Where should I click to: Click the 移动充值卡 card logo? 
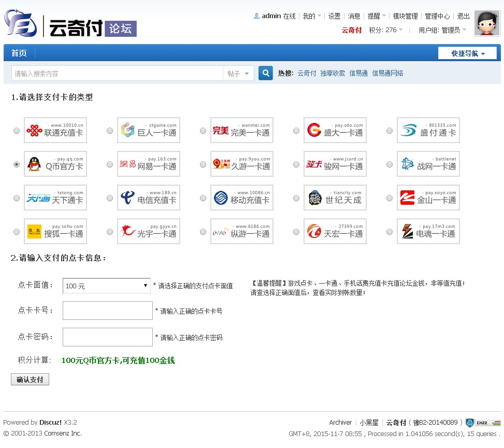[x=241, y=198]
